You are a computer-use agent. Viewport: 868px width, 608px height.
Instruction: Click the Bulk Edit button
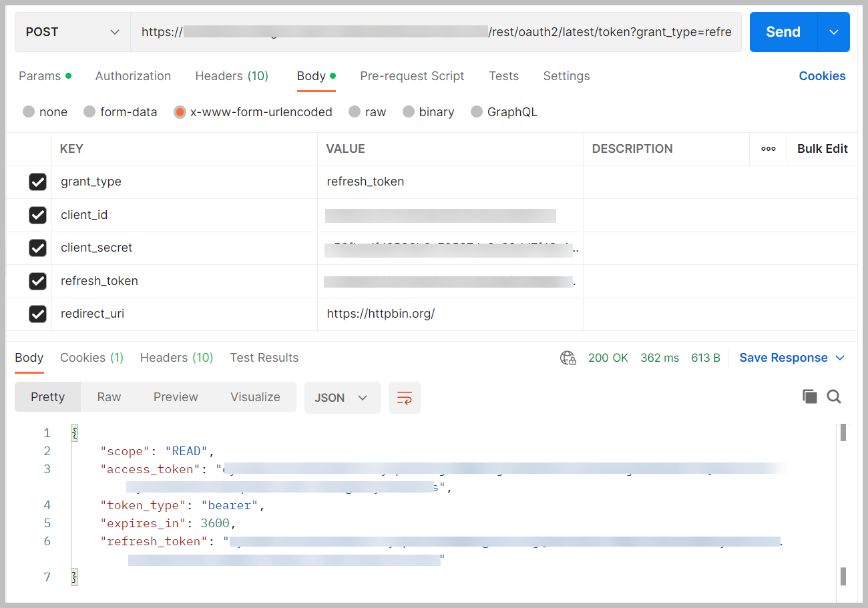[x=823, y=149]
